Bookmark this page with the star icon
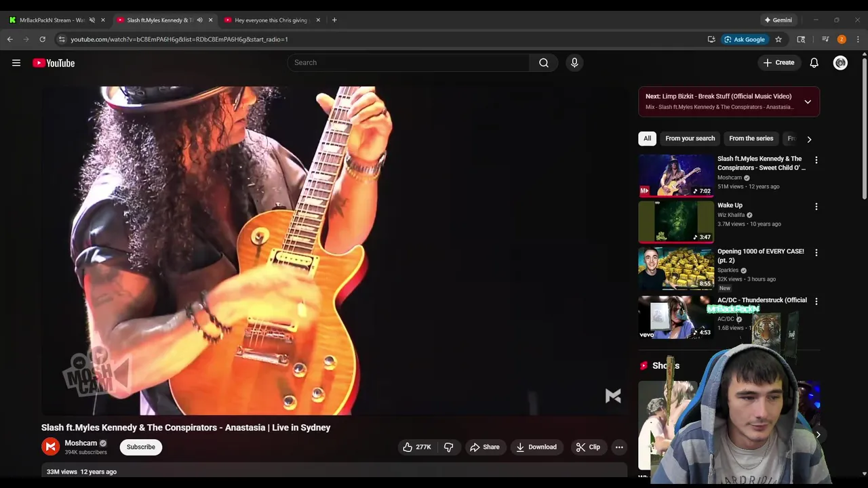This screenshot has width=868, height=488. pos(778,39)
